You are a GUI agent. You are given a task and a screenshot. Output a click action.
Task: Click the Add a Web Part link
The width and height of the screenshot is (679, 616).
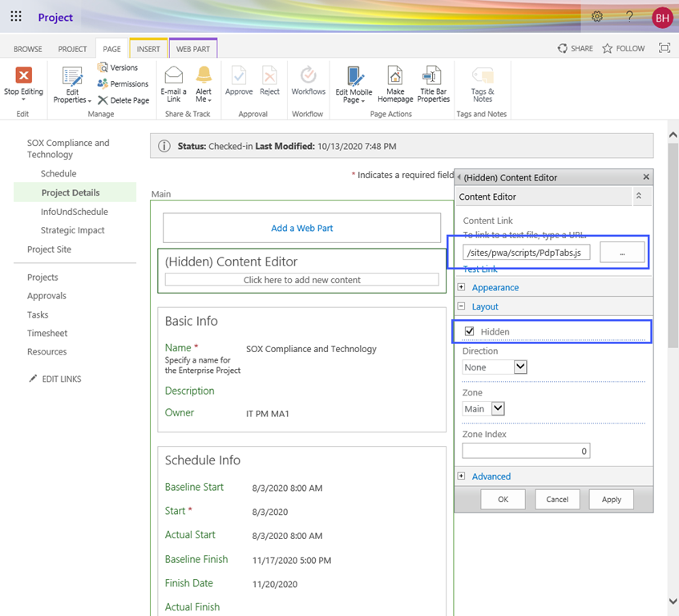tap(301, 228)
